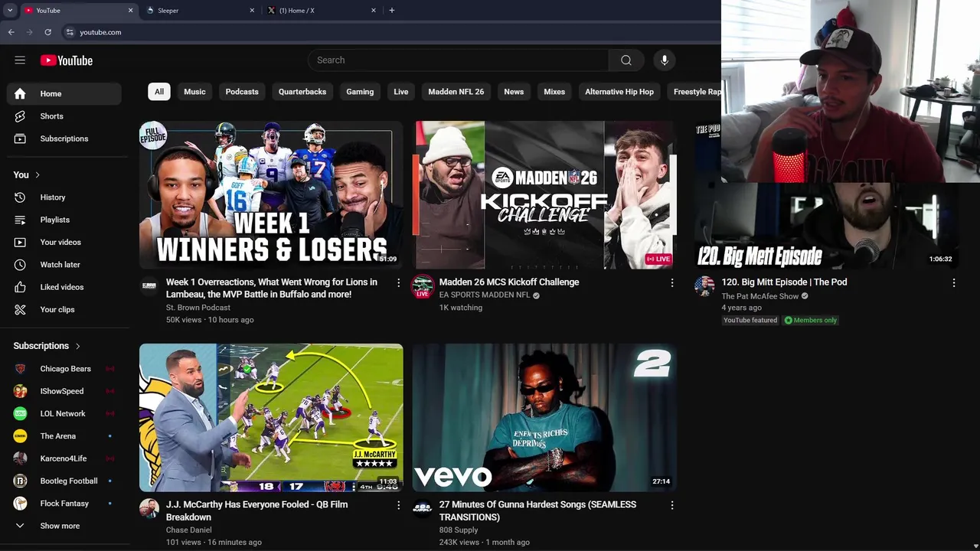Open the YouTube hamburger guide menu
This screenshot has width=980, height=551.
(x=20, y=60)
